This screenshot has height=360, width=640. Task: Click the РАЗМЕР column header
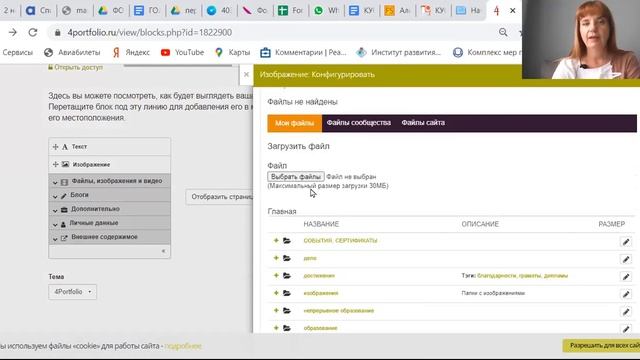coord(611,224)
